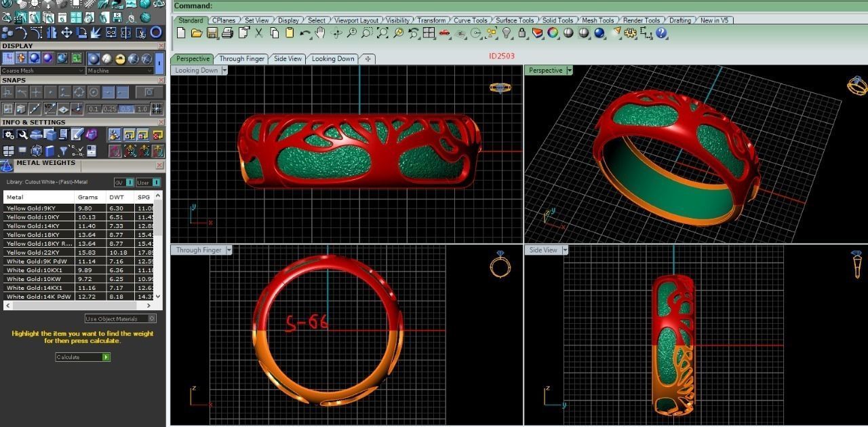The height and width of the screenshot is (427, 868).
Task: Close the METAL WEIGHTS panel
Action: click(159, 165)
